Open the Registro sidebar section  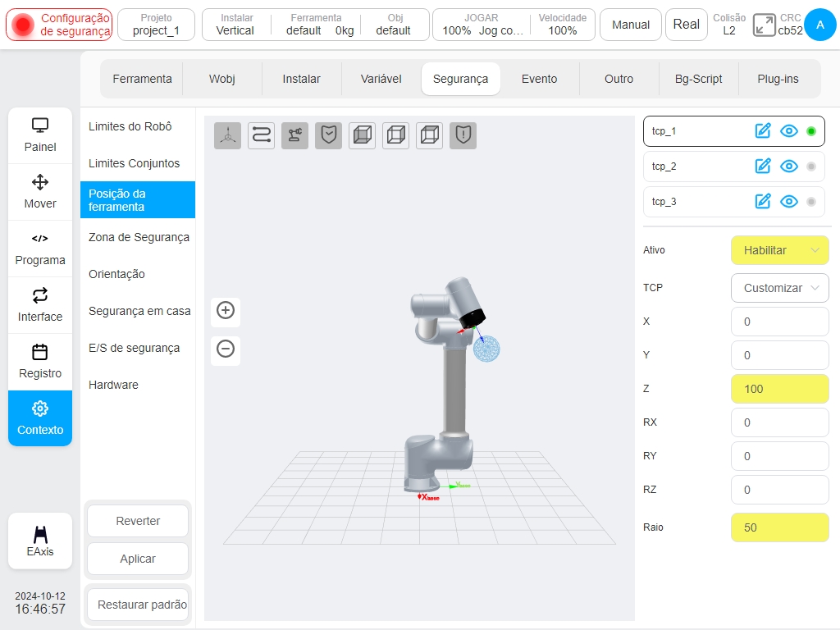(x=40, y=362)
